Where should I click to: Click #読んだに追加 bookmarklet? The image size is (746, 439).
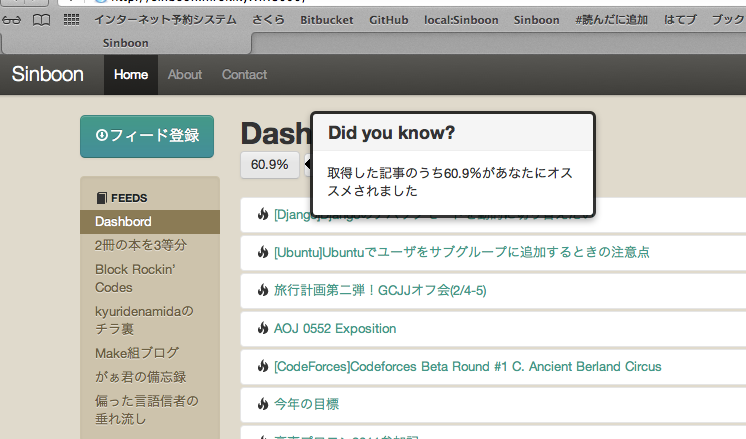click(611, 20)
